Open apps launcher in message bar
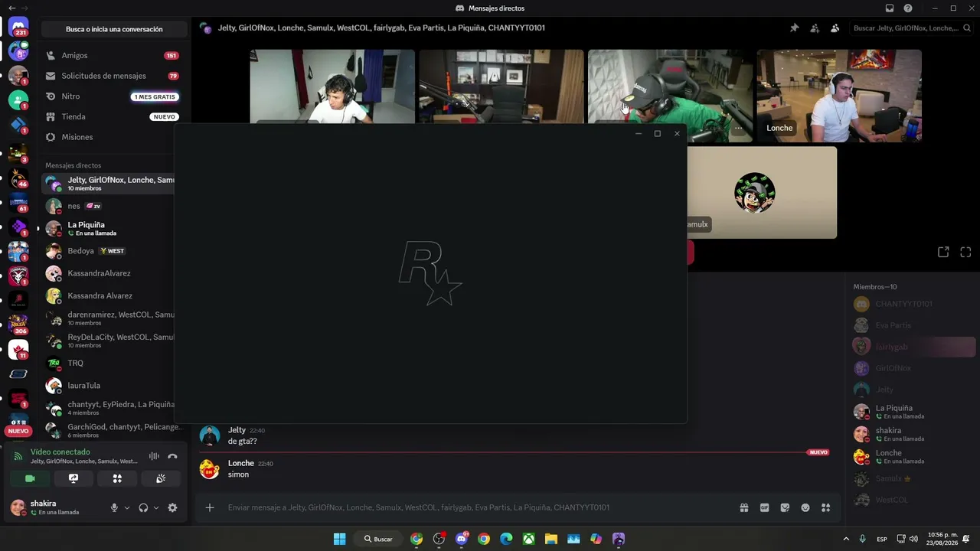The image size is (980, 551). 825,507
